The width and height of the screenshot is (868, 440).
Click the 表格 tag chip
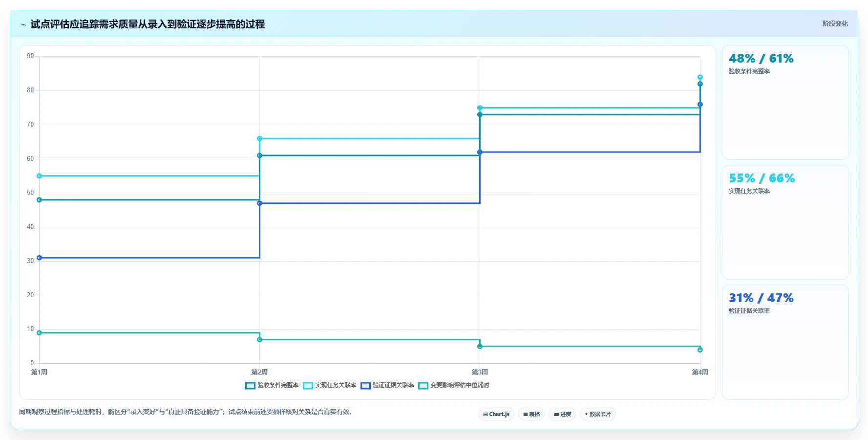(x=531, y=414)
